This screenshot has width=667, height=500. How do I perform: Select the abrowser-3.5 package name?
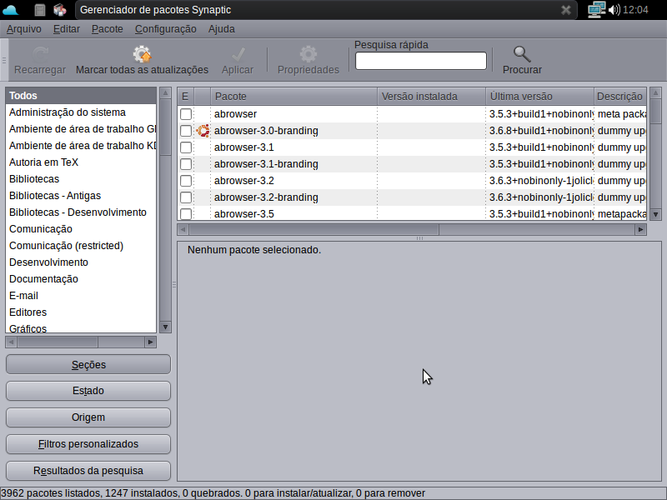tap(244, 214)
